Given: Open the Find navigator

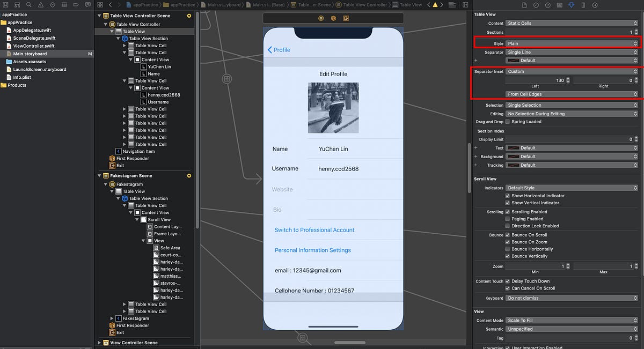Looking at the screenshot, I should click(29, 5).
